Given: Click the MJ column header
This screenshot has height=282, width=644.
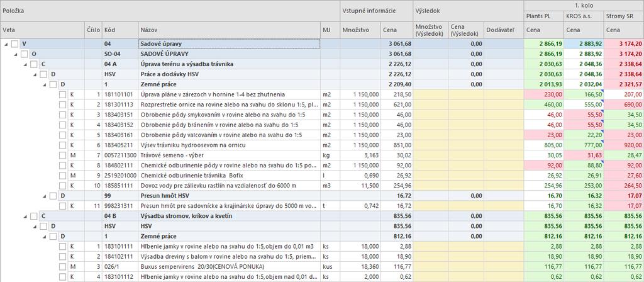Looking at the screenshot, I should (x=330, y=30).
